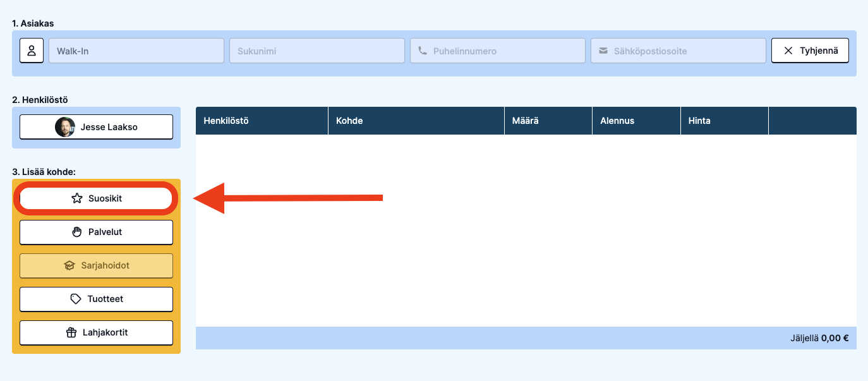Click the phone icon in Puhelinnumero field
The image size is (868, 381).
coord(423,51)
